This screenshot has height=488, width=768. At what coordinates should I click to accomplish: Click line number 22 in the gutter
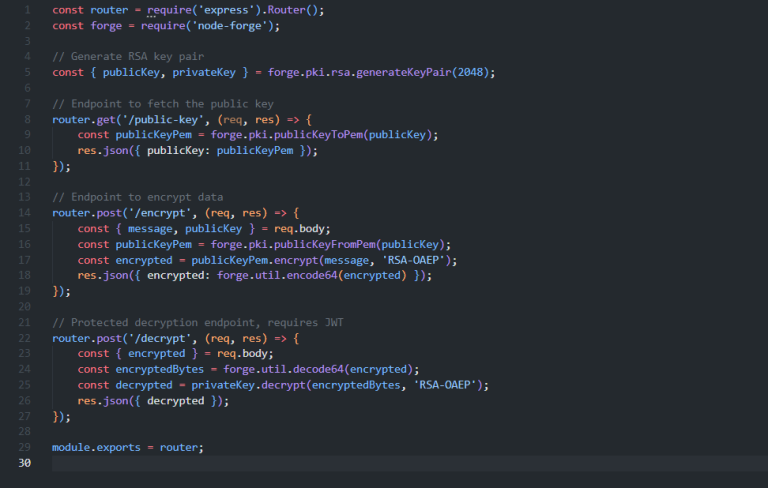24,338
